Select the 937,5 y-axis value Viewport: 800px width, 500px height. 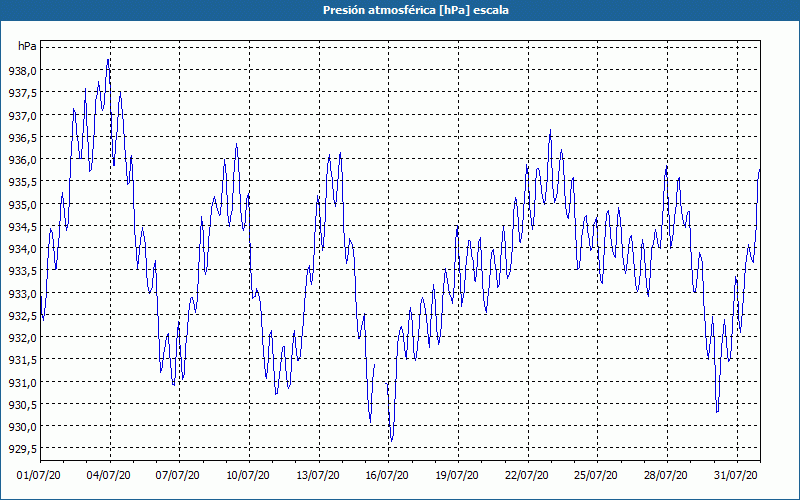(22, 93)
